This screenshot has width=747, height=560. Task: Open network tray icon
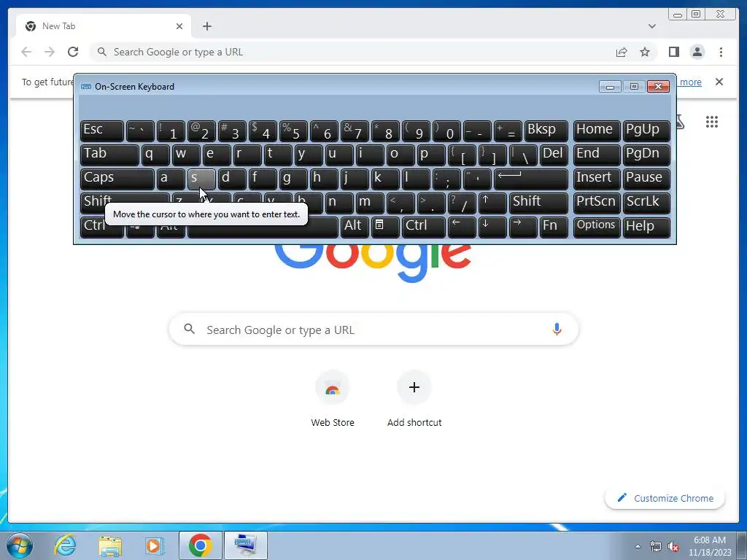656,547
